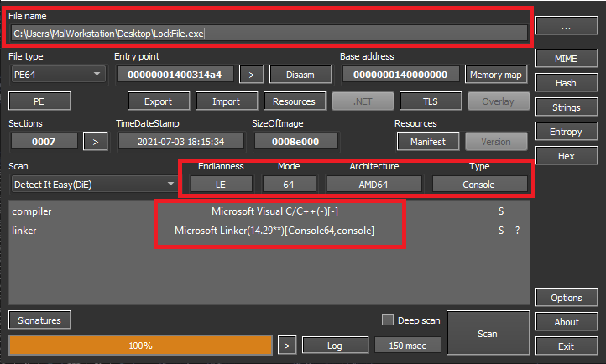Screen dimensions: 606x364
Task: Open the Signatures editor
Action: click(x=39, y=320)
